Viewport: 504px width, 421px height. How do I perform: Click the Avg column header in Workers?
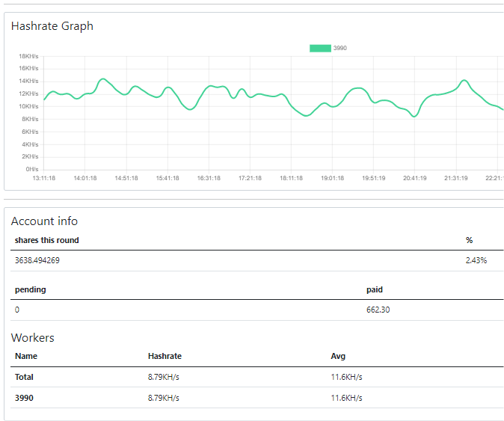(x=338, y=357)
